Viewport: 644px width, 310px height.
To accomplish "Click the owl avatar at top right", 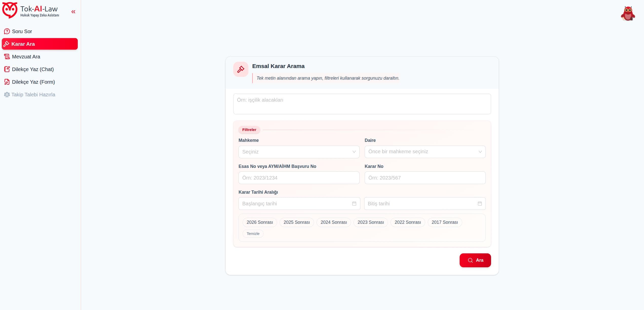I will coord(628,14).
